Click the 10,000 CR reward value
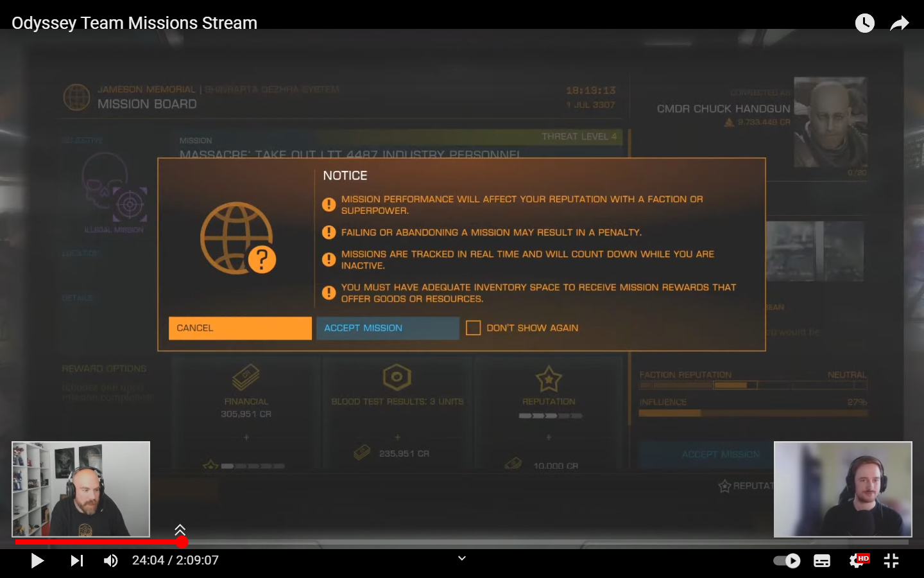 pyautogui.click(x=556, y=466)
